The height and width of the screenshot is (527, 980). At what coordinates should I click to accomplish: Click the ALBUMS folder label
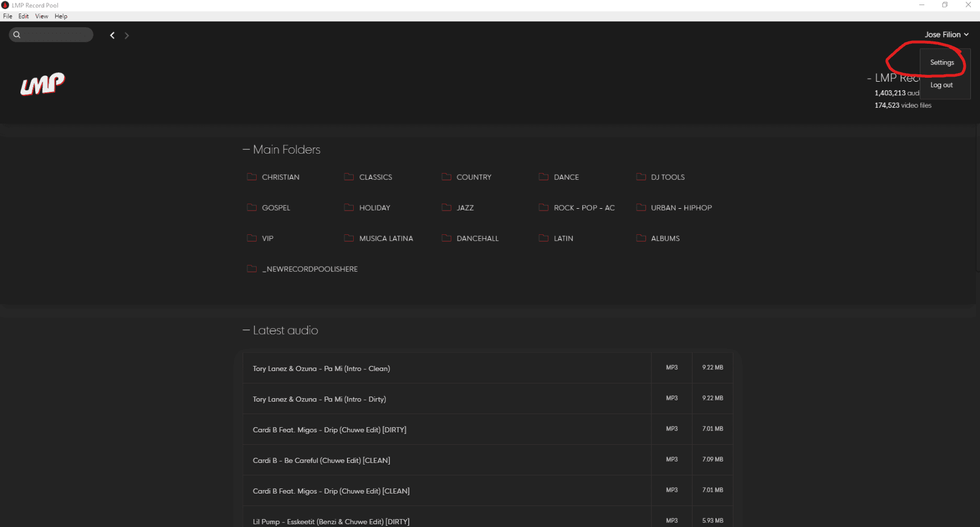click(665, 238)
